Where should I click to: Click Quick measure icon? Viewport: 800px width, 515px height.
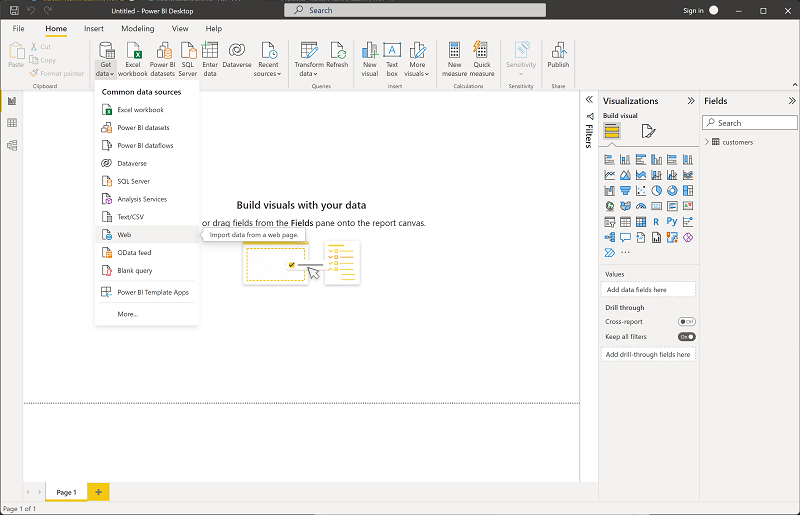[482, 59]
